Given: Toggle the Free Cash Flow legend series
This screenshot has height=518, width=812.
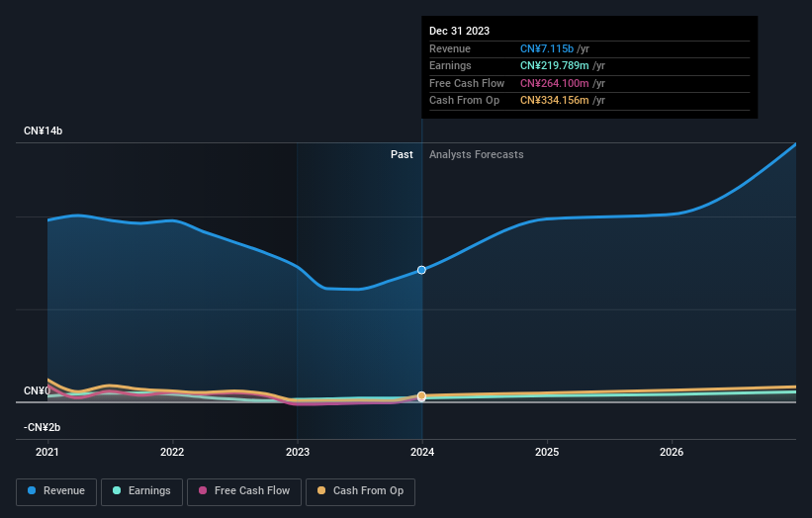Looking at the screenshot, I should 244,491.
